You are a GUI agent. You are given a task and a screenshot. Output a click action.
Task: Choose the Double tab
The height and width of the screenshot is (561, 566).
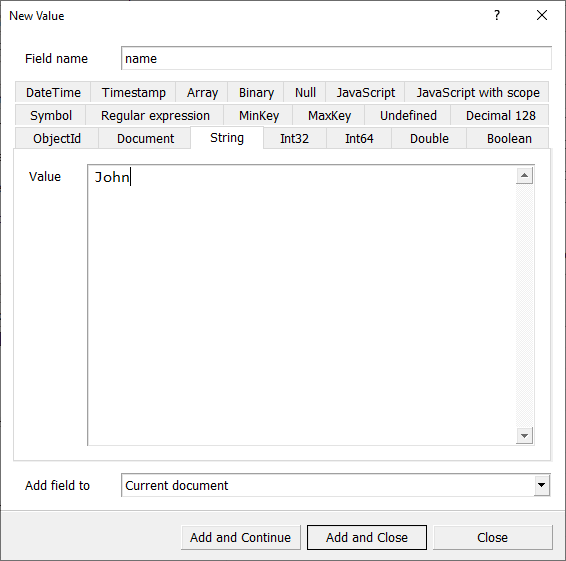(x=429, y=138)
